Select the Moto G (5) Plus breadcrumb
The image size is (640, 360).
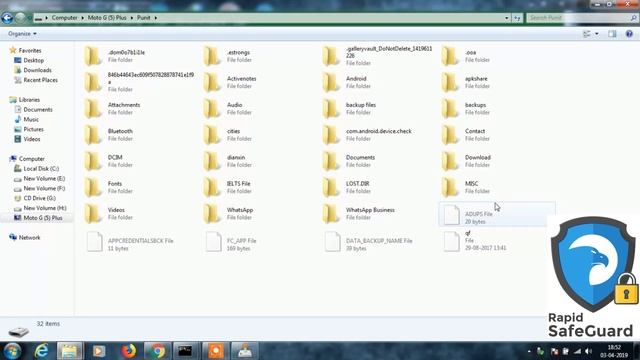[x=107, y=18]
